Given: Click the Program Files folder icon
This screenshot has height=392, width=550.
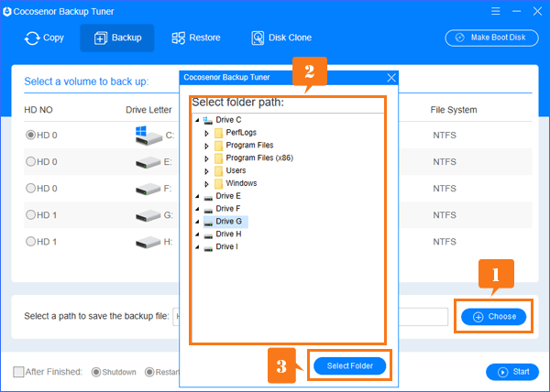Looking at the screenshot, I should click(218, 146).
